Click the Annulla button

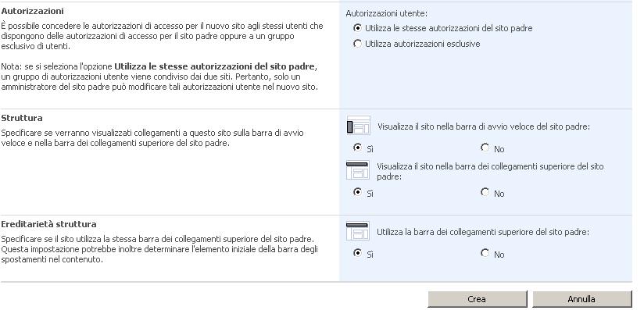[x=581, y=299]
